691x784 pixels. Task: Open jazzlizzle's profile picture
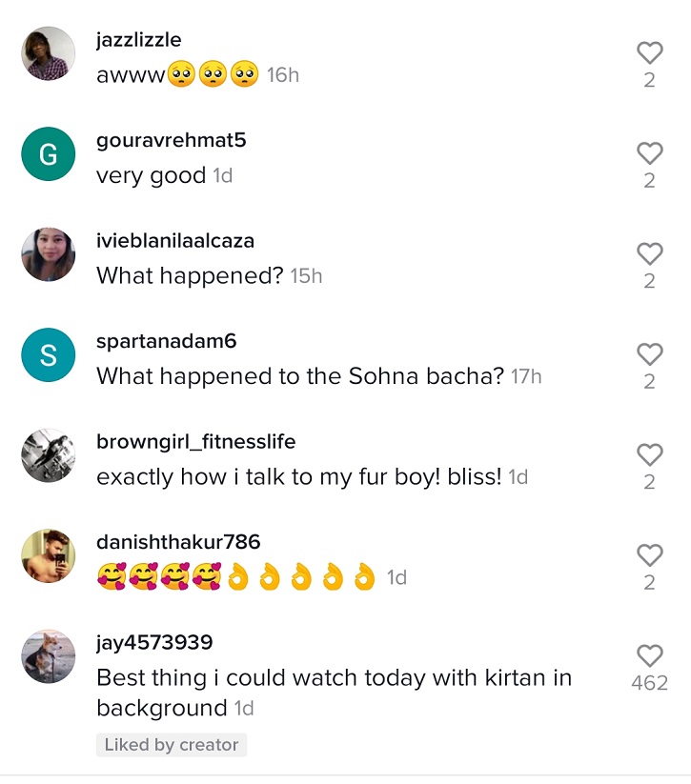[x=48, y=53]
